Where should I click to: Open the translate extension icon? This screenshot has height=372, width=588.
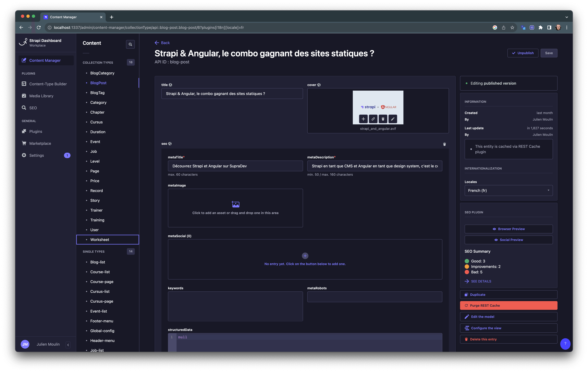pos(523,27)
